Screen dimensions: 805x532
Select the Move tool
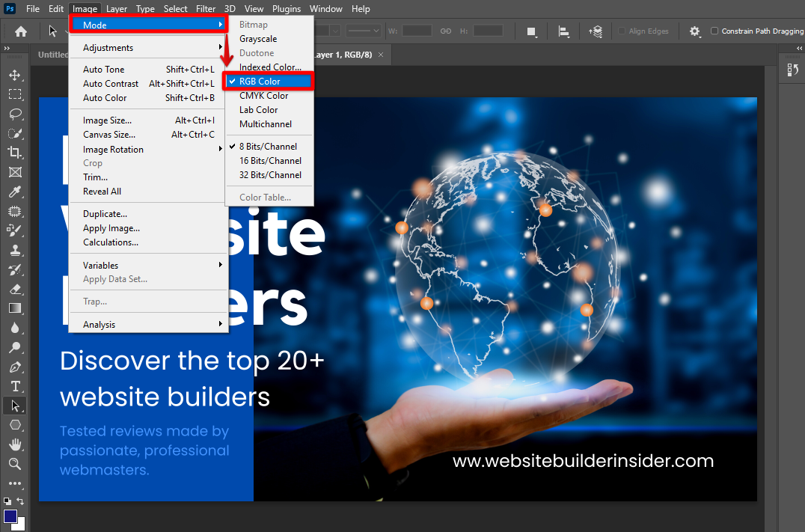(x=14, y=75)
